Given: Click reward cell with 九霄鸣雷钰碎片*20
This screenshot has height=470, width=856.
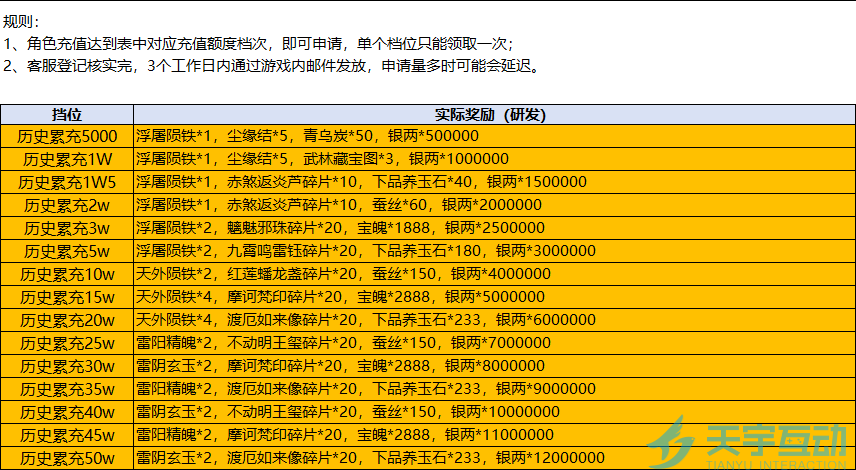Looking at the screenshot, I should pos(495,251).
